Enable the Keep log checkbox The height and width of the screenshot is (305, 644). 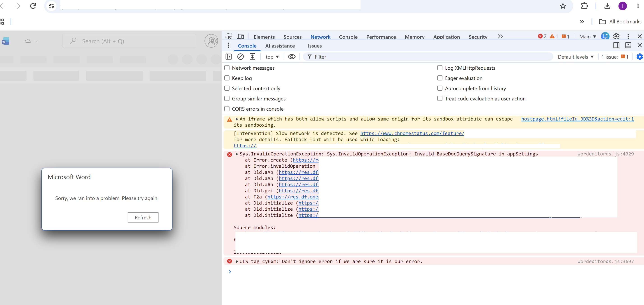[x=227, y=78]
